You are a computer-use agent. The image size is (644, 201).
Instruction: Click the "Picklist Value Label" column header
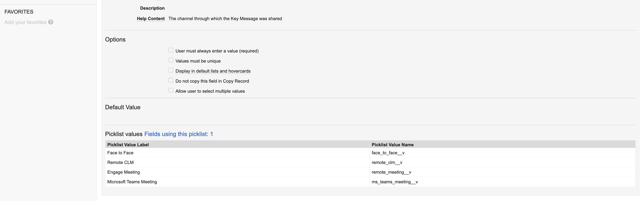tap(128, 145)
